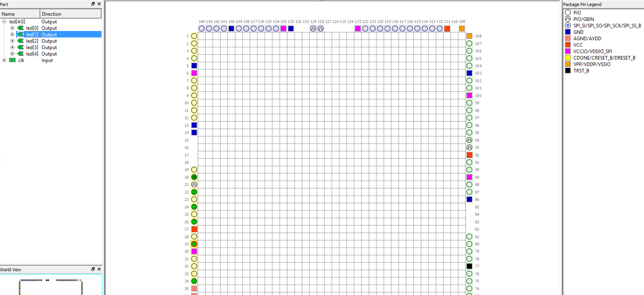Select the AGND/AVDD pin 35
The image size is (644, 295).
194,289
